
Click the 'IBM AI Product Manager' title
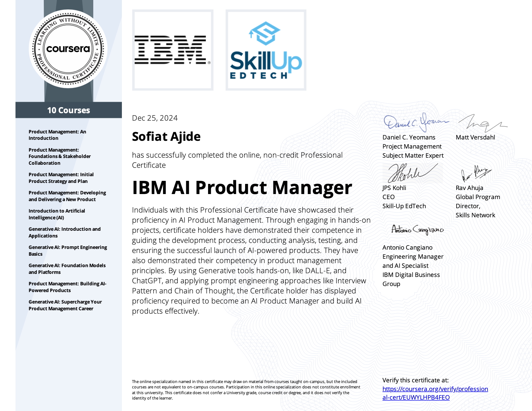click(242, 188)
